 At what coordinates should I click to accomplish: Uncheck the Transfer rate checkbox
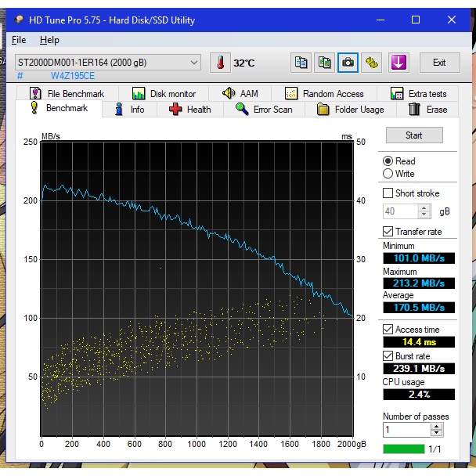point(388,231)
